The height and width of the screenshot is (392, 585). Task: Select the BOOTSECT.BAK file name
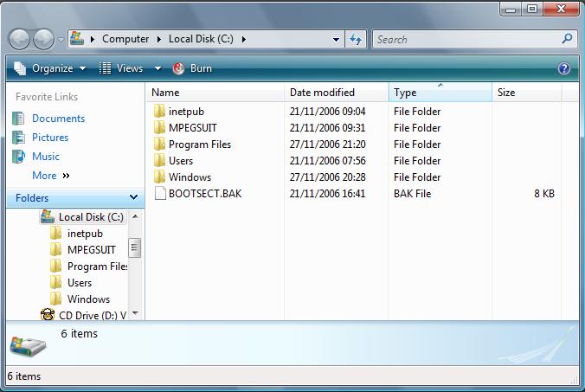click(x=205, y=194)
